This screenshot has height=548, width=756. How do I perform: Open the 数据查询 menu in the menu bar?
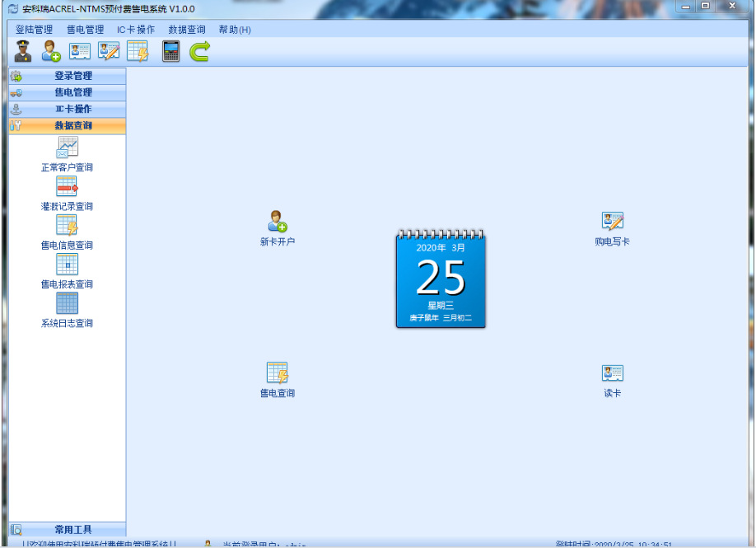pyautogui.click(x=187, y=30)
